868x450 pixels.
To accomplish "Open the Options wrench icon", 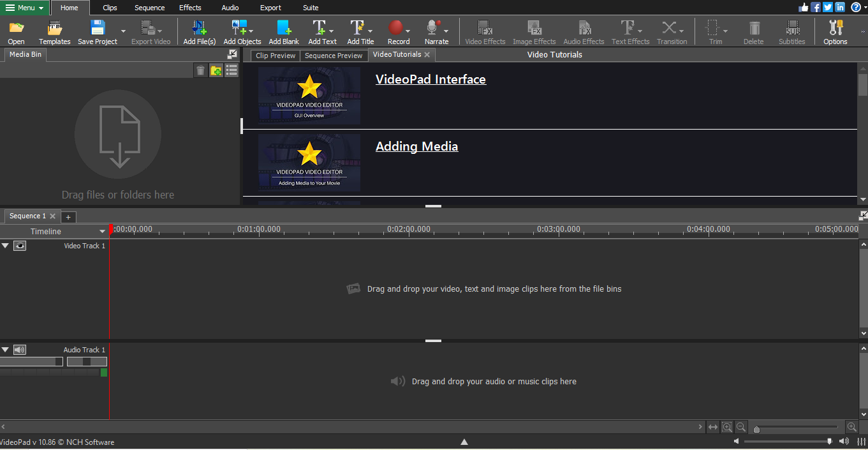I will (x=835, y=27).
